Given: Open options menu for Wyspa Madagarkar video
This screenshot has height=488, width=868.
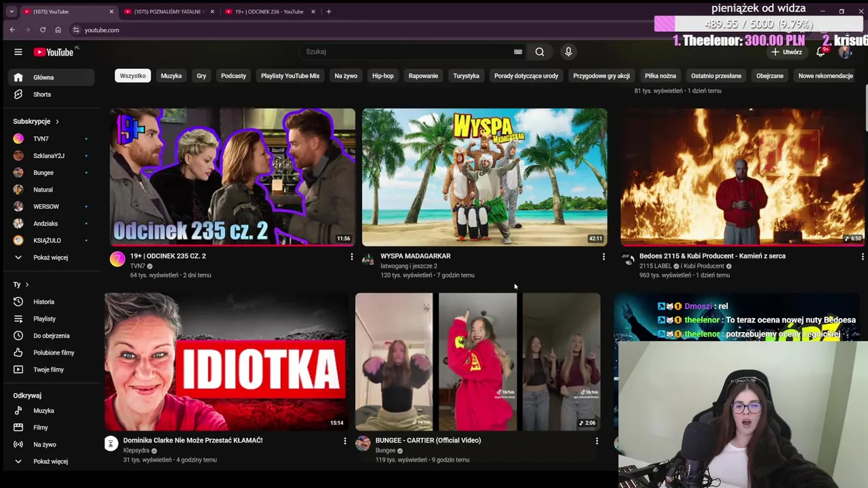Looking at the screenshot, I should click(604, 257).
